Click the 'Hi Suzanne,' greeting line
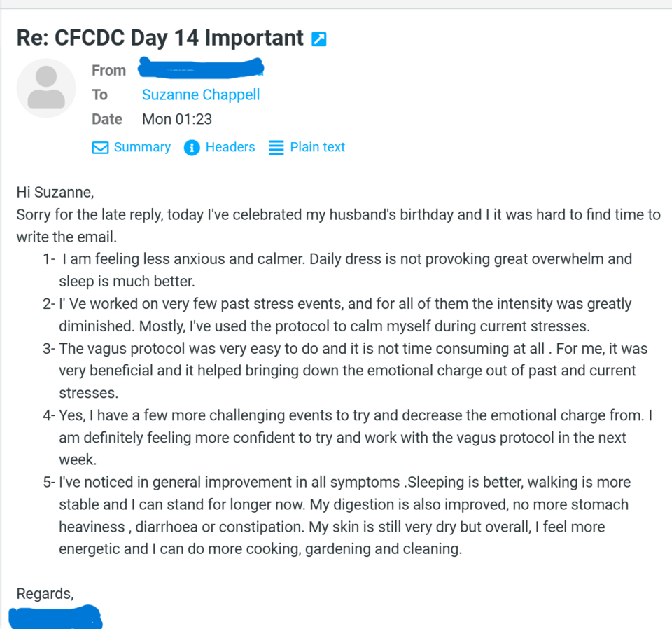This screenshot has width=672, height=629. click(55, 192)
